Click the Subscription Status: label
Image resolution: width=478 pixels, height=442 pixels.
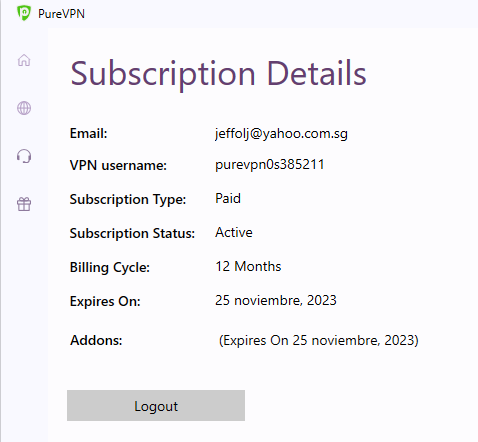coord(132,233)
